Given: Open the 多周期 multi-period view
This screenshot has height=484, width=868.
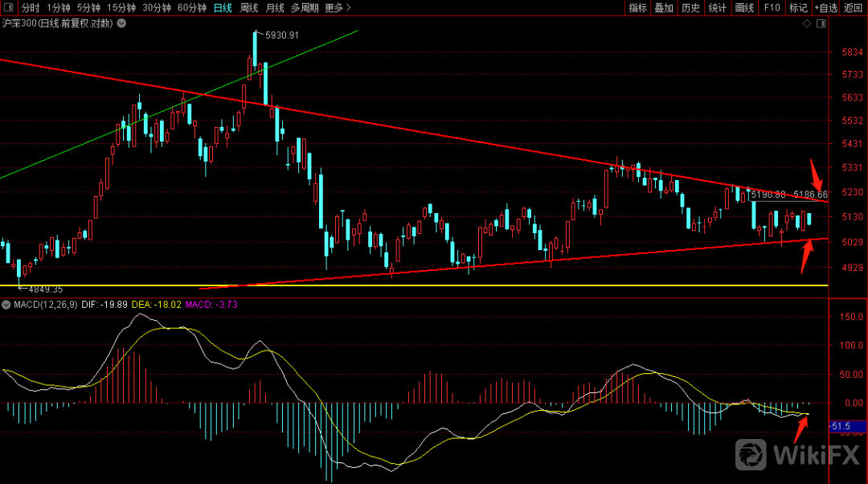Looking at the screenshot, I should [x=304, y=8].
